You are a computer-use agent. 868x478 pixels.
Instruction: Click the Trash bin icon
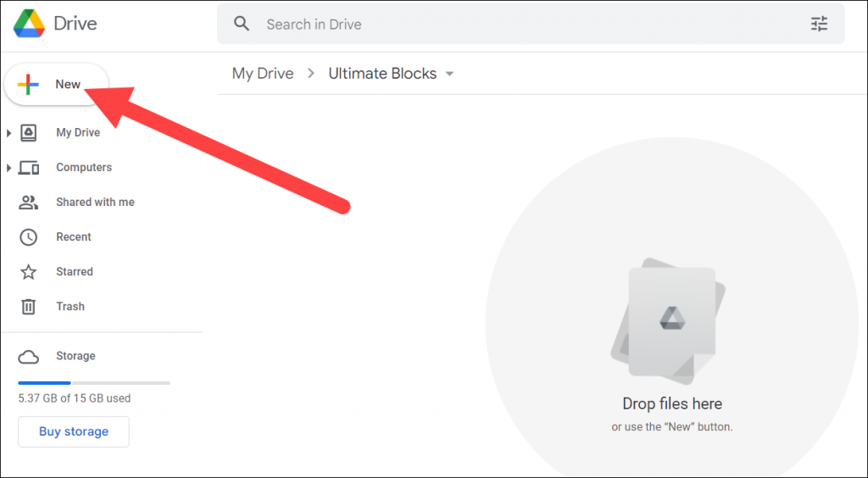pos(29,307)
